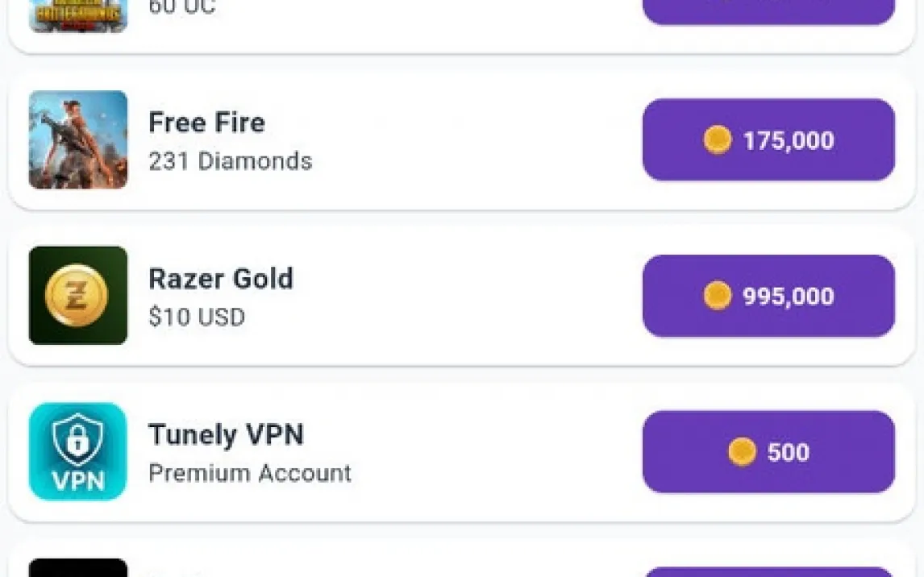
Task: Redeem Free Fire for 175,000 coins
Action: pos(768,140)
